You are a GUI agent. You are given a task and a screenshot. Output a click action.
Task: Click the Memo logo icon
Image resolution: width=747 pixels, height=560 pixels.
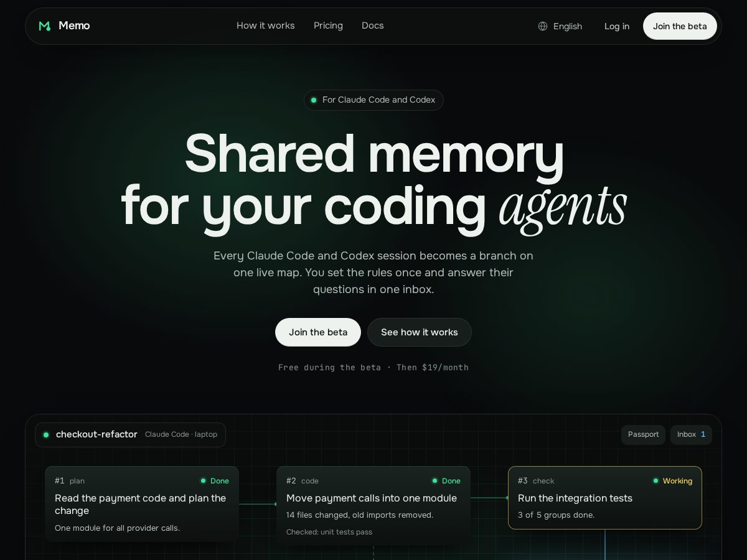(x=44, y=26)
